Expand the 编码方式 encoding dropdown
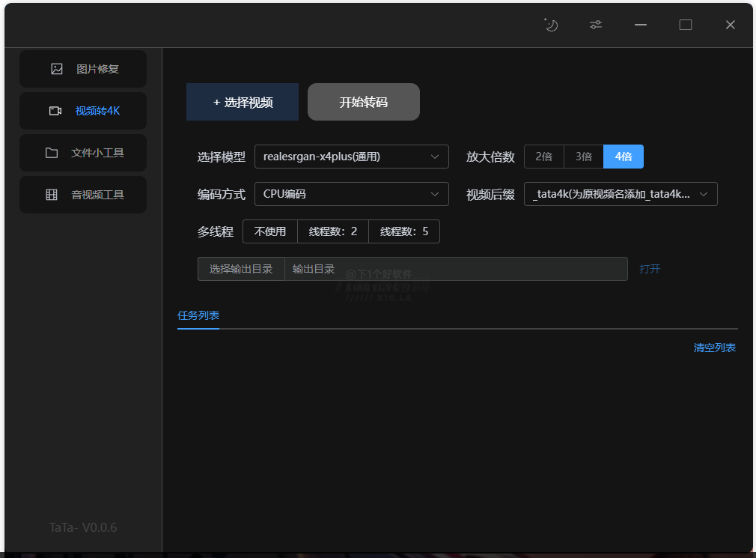The image size is (756, 558). (351, 194)
